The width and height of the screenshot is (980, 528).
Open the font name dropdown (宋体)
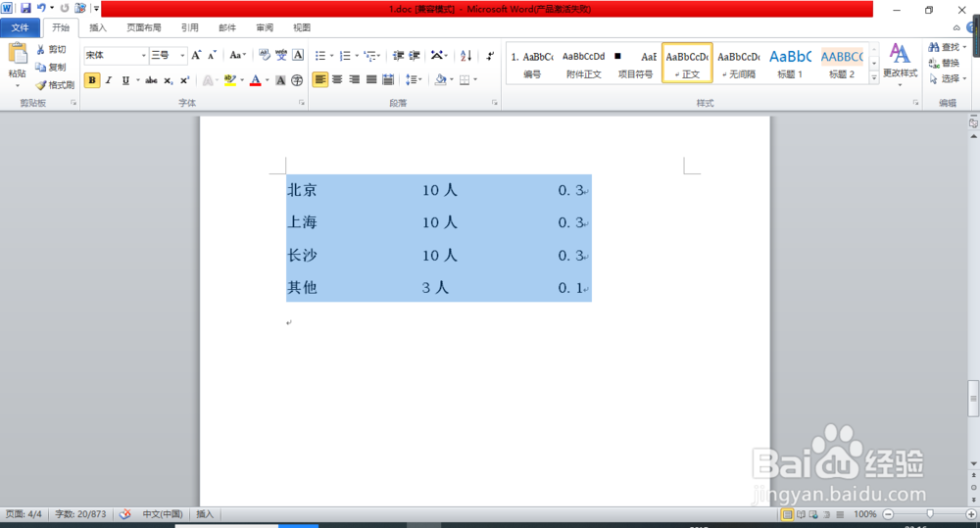(143, 56)
